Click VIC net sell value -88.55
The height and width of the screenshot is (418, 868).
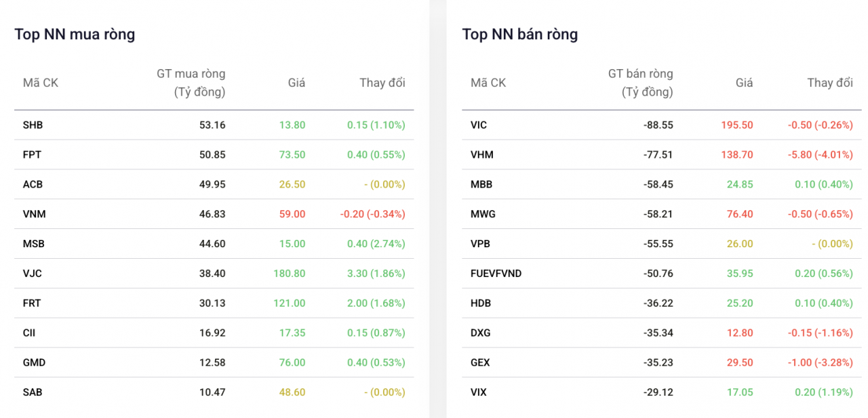point(658,125)
